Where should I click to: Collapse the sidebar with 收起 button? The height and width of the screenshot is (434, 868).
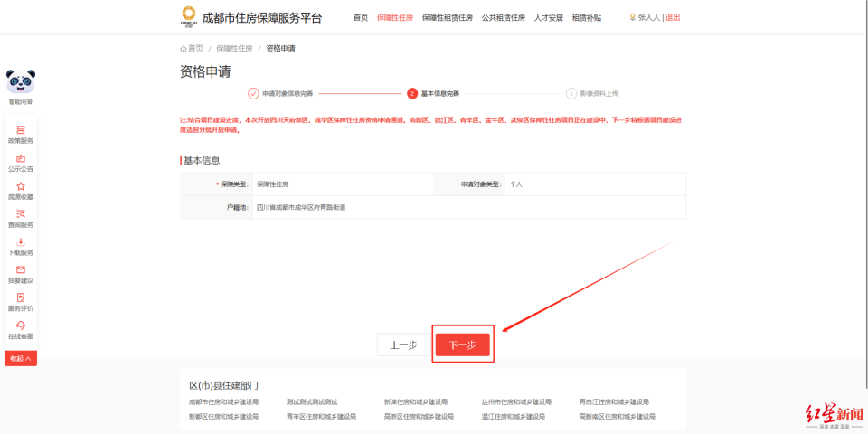[21, 358]
